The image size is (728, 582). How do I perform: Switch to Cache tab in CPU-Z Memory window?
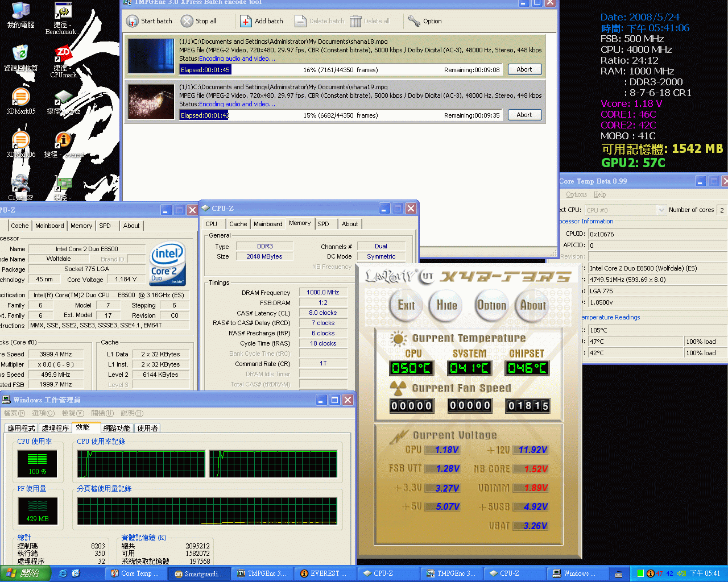[238, 224]
